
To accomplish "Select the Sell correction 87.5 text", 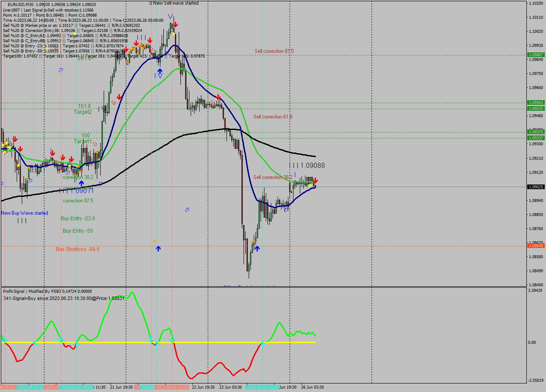I will pyautogui.click(x=274, y=51).
